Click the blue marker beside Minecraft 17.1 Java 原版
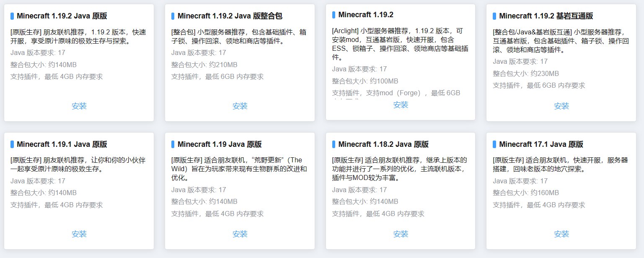Image resolution: width=644 pixels, height=258 pixels. tap(494, 144)
